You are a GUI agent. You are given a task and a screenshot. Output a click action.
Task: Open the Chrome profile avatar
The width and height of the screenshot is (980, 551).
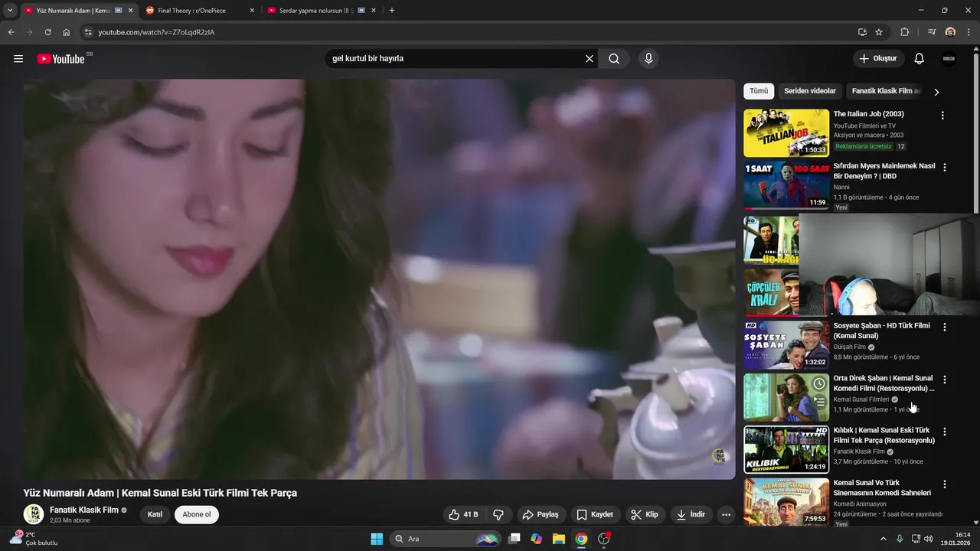pos(950,32)
